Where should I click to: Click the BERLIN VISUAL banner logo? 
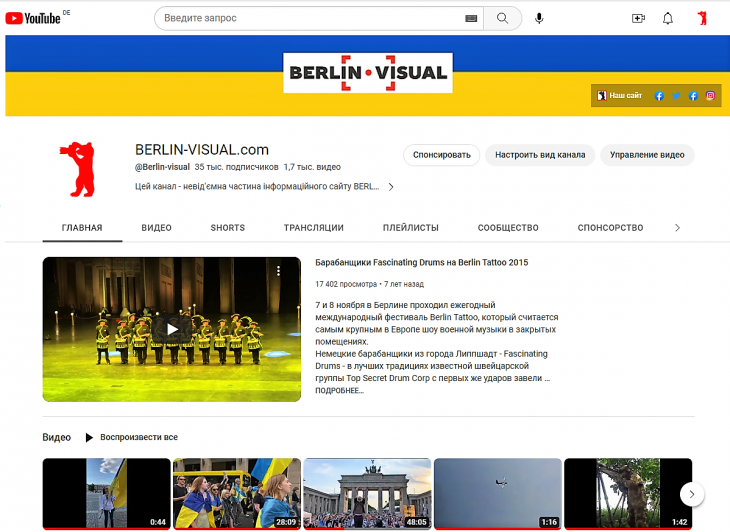tap(368, 73)
